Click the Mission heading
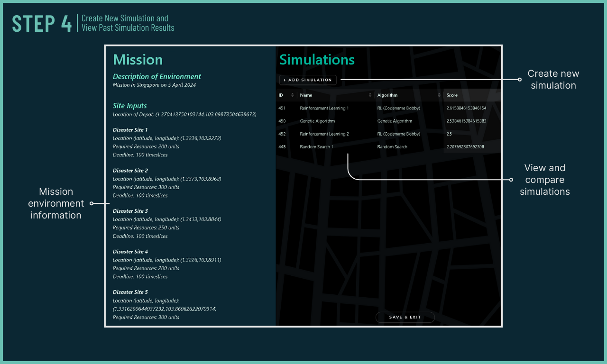 pos(138,60)
